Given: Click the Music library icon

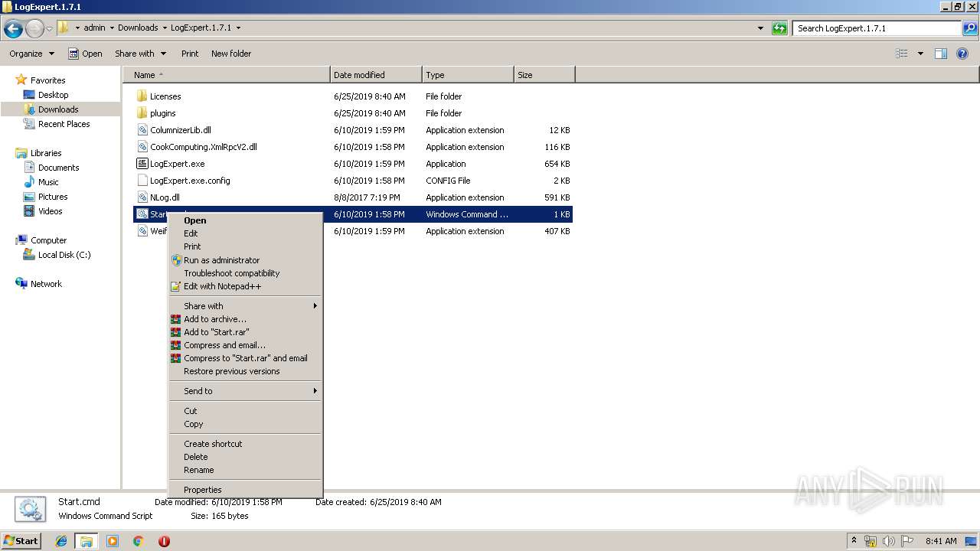Looking at the screenshot, I should [29, 182].
